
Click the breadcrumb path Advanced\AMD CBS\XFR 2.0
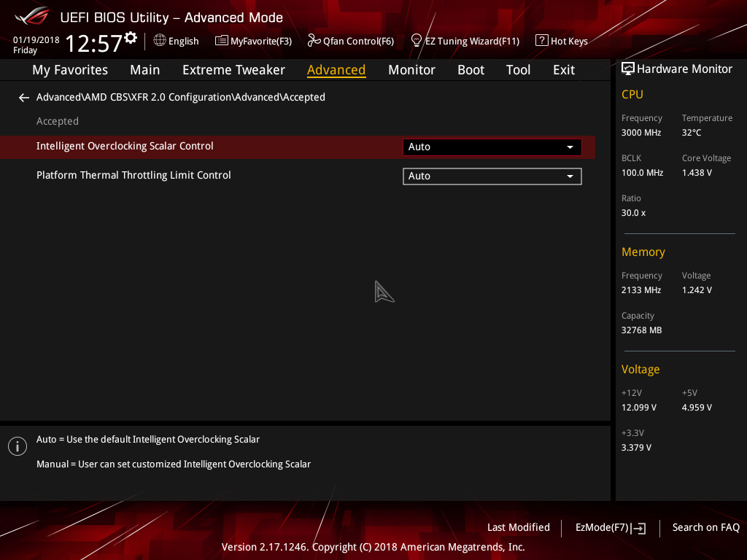coord(181,97)
